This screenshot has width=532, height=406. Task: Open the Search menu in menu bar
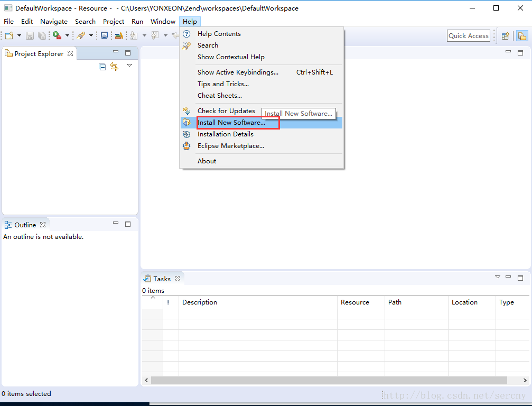[x=85, y=21]
